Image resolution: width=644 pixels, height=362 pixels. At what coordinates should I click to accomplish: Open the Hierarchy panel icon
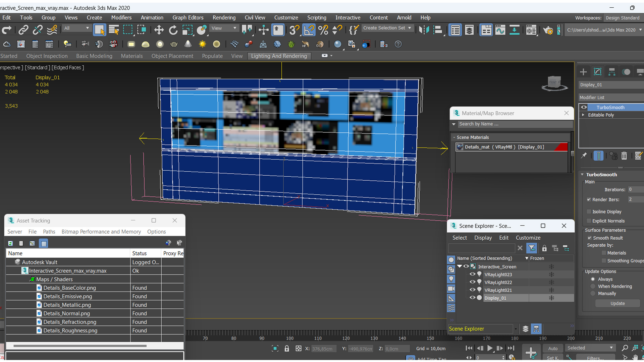(x=612, y=72)
